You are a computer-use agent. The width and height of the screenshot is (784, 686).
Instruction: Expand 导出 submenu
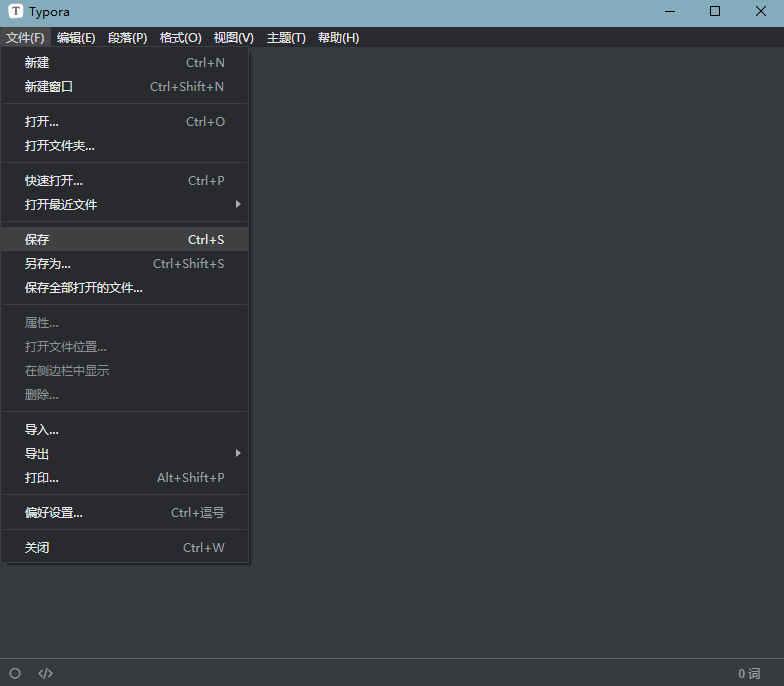click(124, 454)
